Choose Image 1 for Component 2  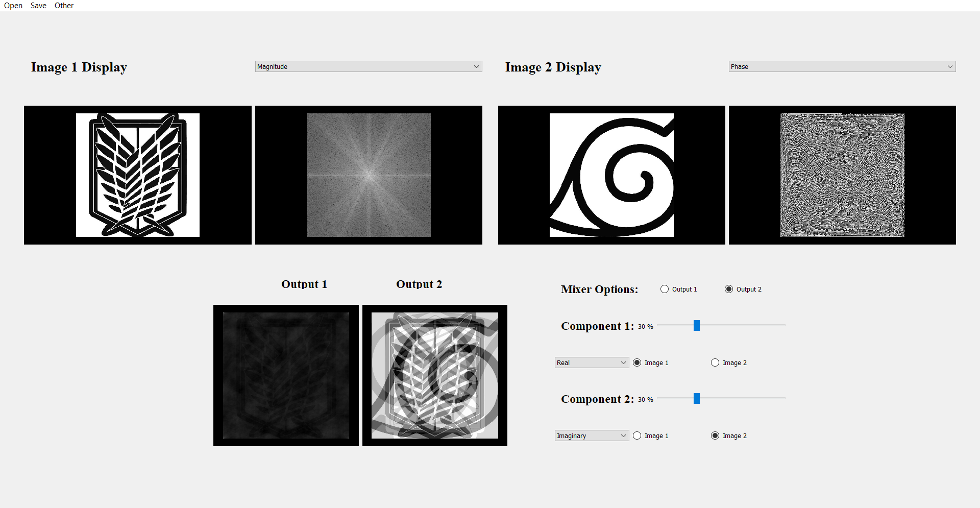(651, 436)
